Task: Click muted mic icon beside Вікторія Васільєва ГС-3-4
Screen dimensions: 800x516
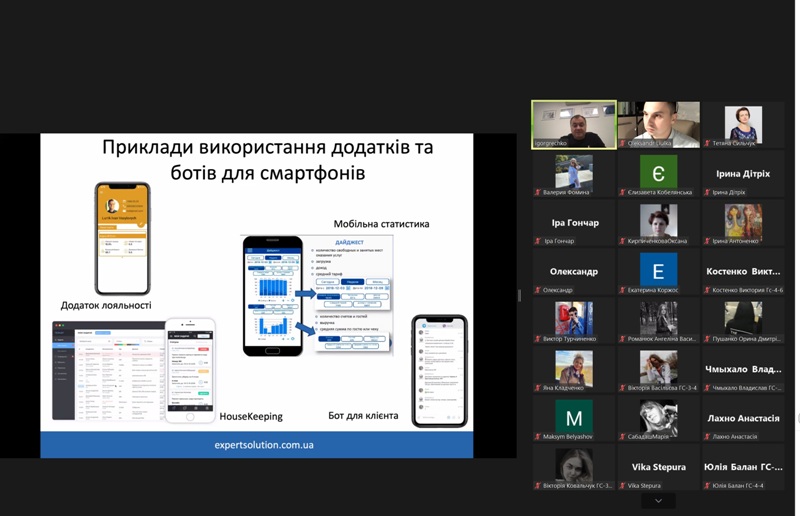Action: [622, 388]
